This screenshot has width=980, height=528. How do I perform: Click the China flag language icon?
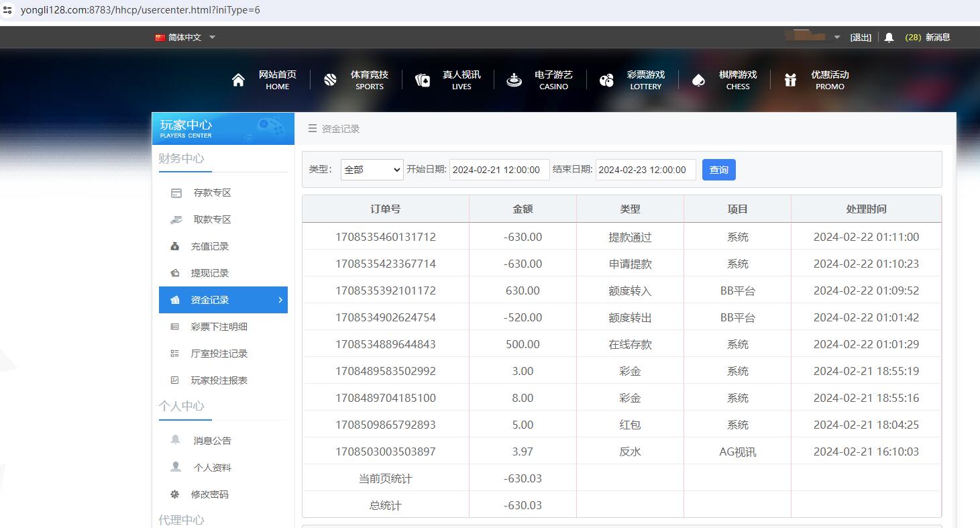160,38
